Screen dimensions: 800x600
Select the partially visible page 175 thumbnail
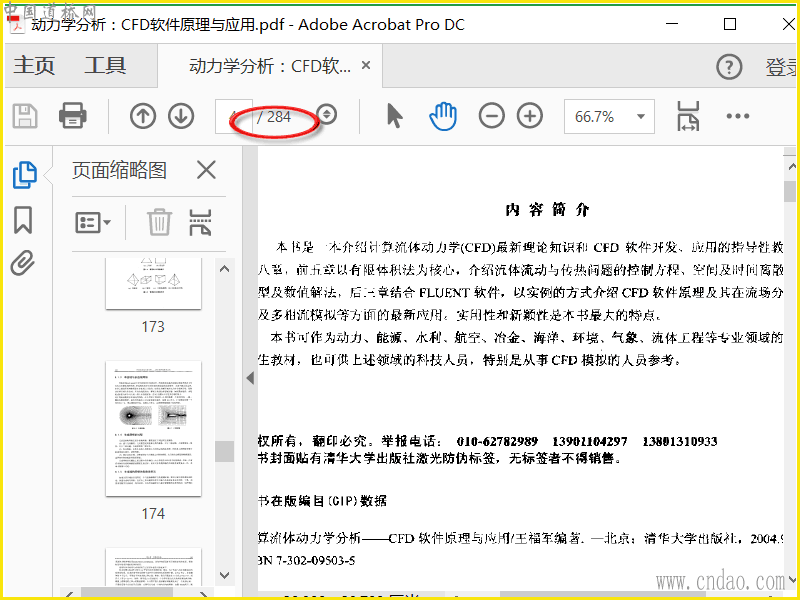point(153,566)
